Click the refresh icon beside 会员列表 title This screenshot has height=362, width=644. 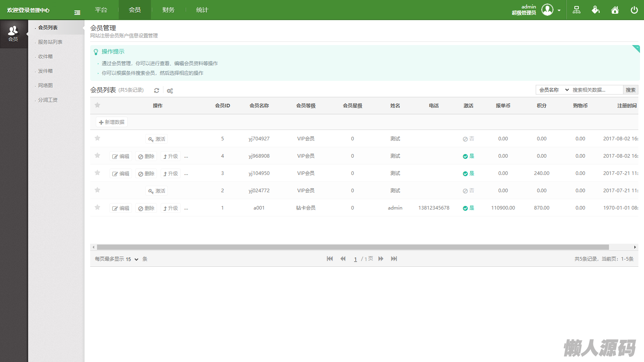pyautogui.click(x=157, y=90)
